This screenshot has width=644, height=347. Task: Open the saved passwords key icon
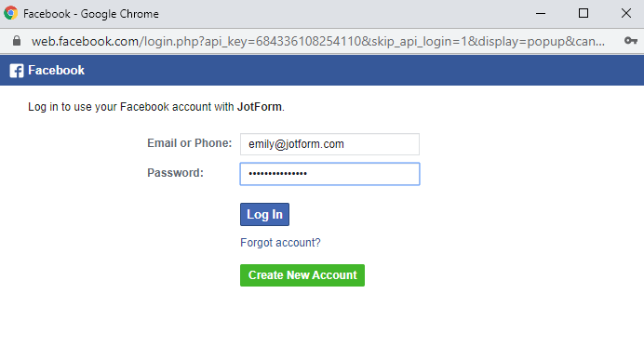click(630, 41)
